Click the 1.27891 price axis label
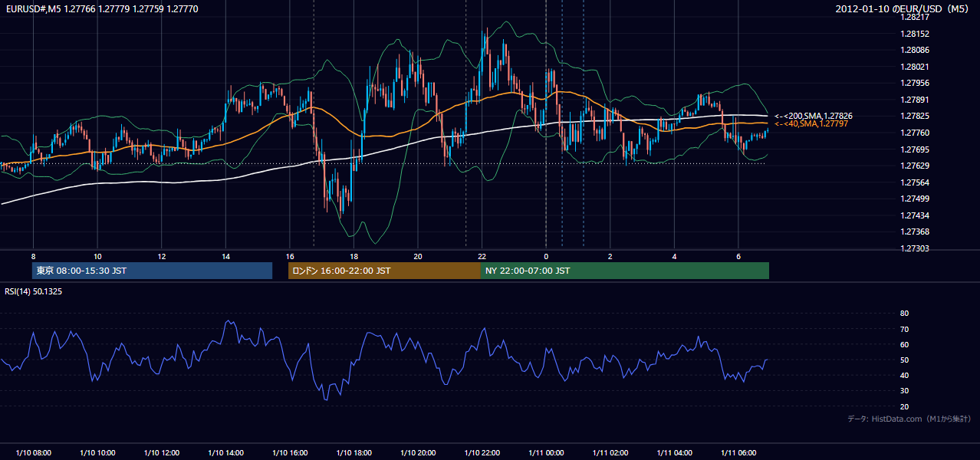The image size is (980, 460). (916, 100)
